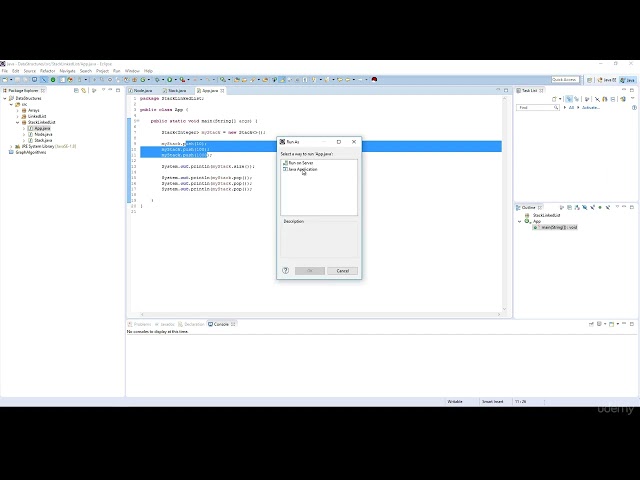
Task: Click Cancel in the Run As dialog
Action: 342,271
